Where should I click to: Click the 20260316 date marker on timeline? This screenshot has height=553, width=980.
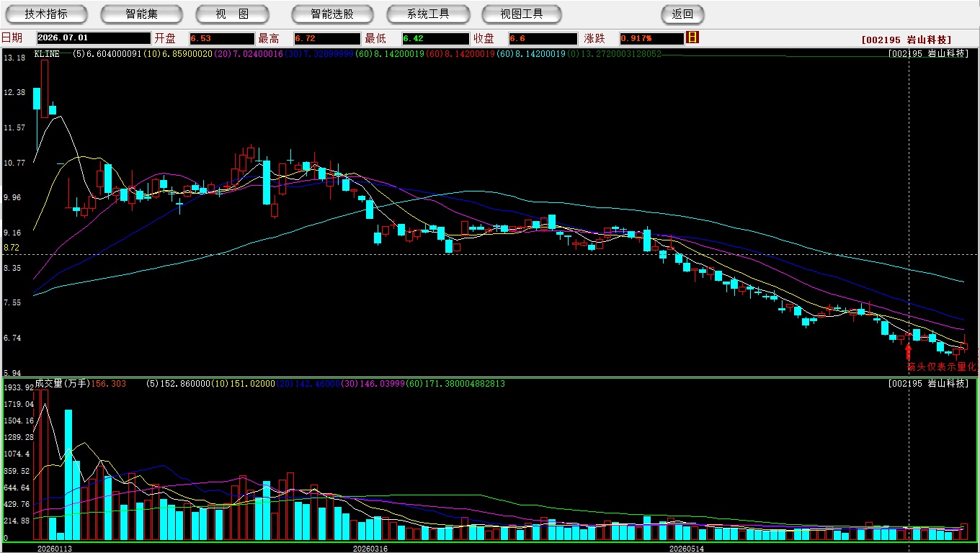[370, 549]
